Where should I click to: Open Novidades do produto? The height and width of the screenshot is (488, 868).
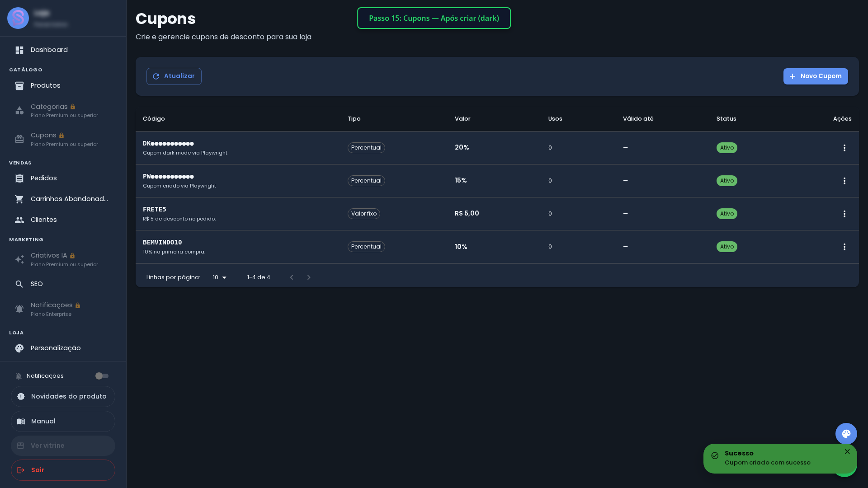coord(63,396)
